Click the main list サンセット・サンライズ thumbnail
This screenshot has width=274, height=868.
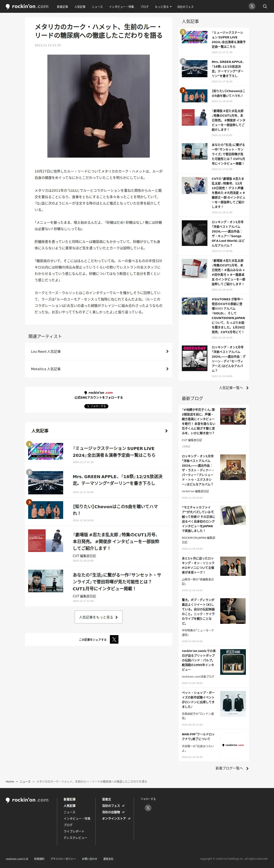tap(45, 581)
